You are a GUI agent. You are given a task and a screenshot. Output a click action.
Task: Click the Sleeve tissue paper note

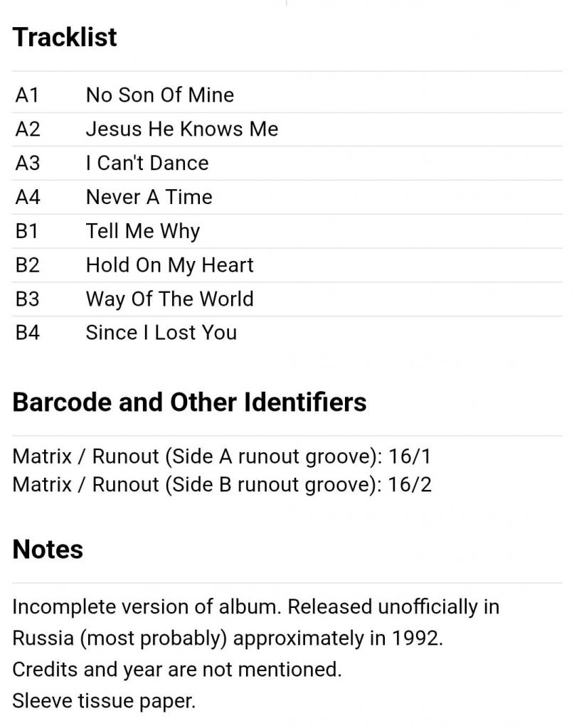click(103, 701)
